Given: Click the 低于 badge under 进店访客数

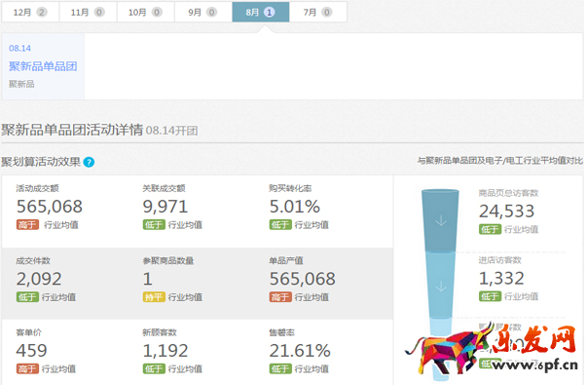Looking at the screenshot, I should tap(490, 296).
